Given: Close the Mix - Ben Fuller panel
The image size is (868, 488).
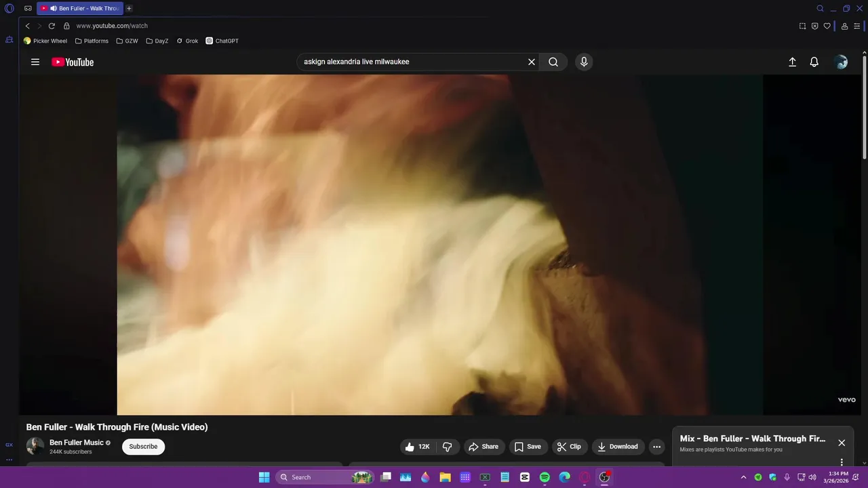Looking at the screenshot, I should 842,443.
